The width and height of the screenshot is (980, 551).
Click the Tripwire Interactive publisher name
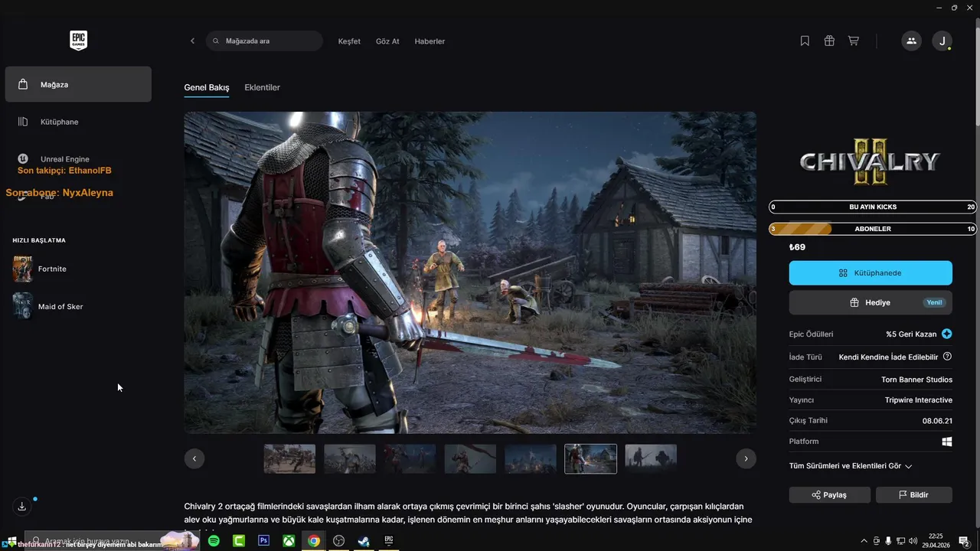click(x=919, y=400)
